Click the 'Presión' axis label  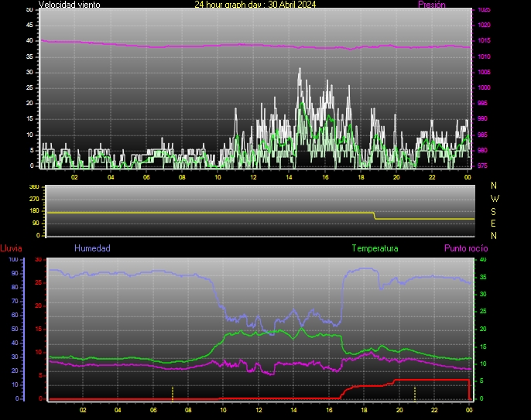pyautogui.click(x=432, y=5)
